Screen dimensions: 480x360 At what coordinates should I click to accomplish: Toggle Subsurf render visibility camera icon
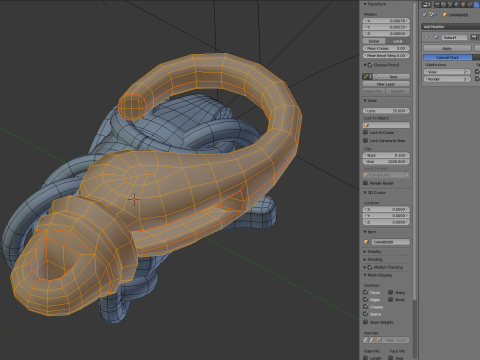point(474,37)
